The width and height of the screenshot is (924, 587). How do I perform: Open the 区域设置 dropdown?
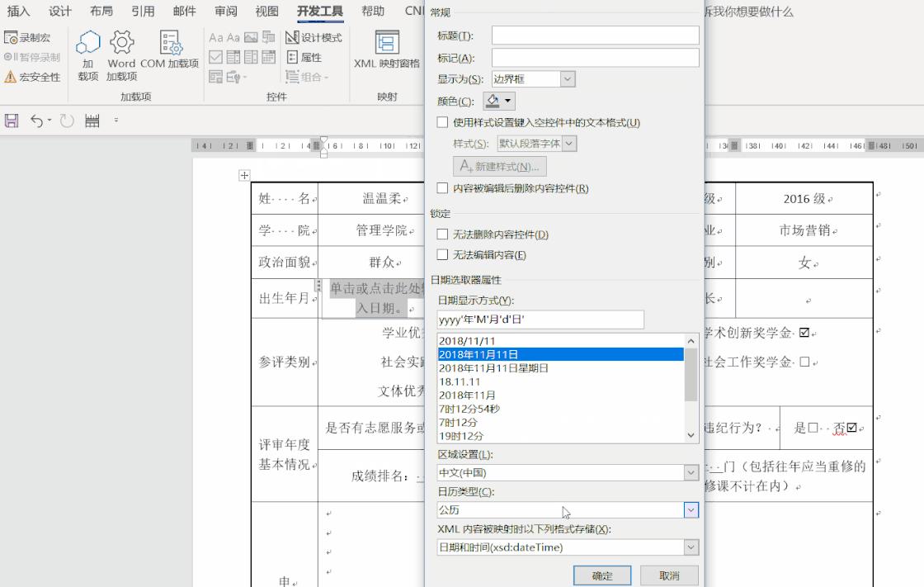pos(691,472)
